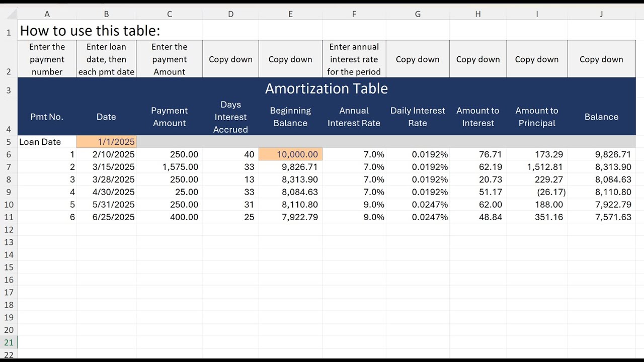This screenshot has height=362, width=644.
Task: Click the 'Balance' header cell
Action: [x=601, y=117]
